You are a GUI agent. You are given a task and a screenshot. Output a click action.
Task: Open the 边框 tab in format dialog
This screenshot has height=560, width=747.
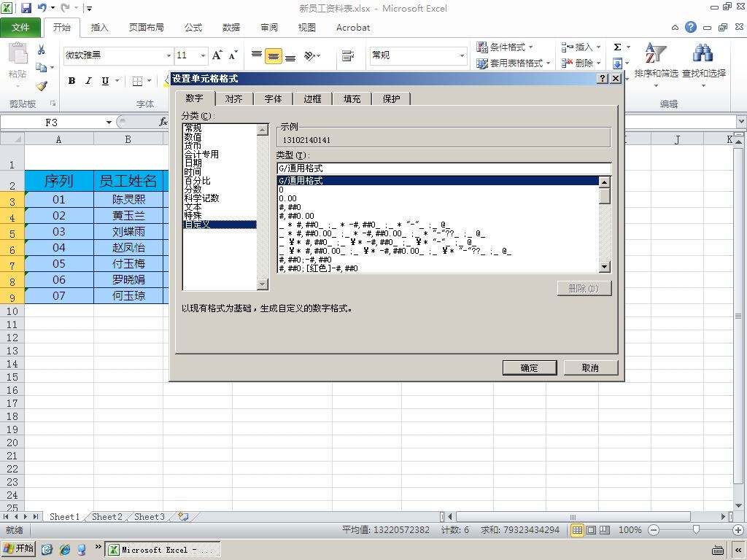[x=312, y=98]
